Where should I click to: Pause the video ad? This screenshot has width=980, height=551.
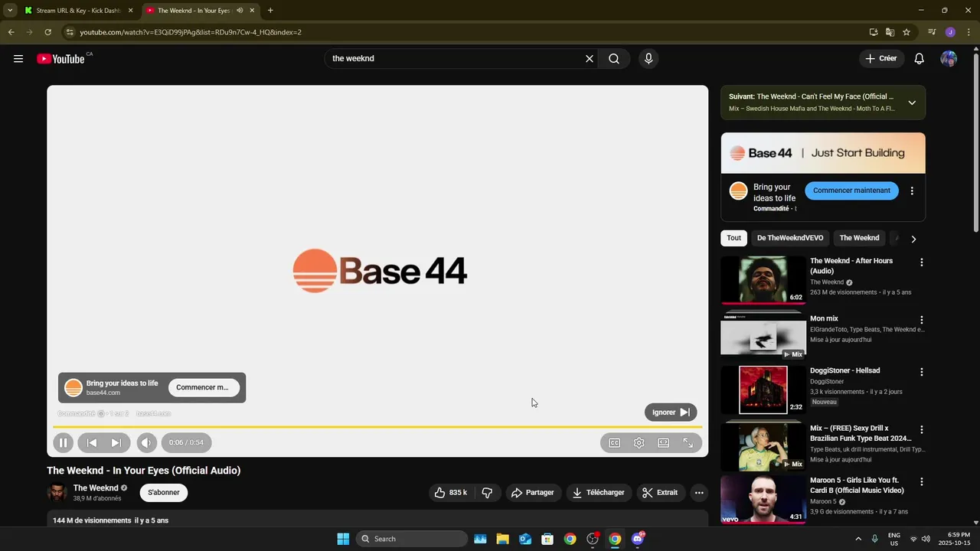click(x=63, y=442)
